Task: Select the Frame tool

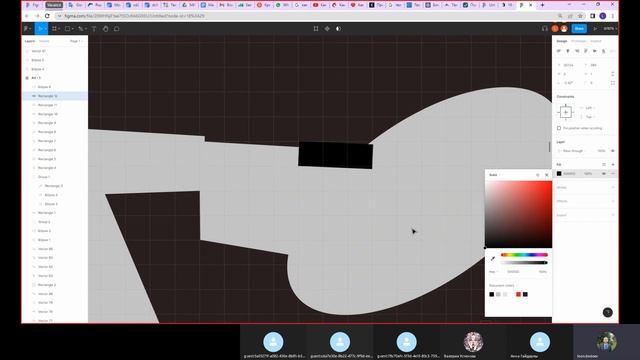Action: point(55,29)
